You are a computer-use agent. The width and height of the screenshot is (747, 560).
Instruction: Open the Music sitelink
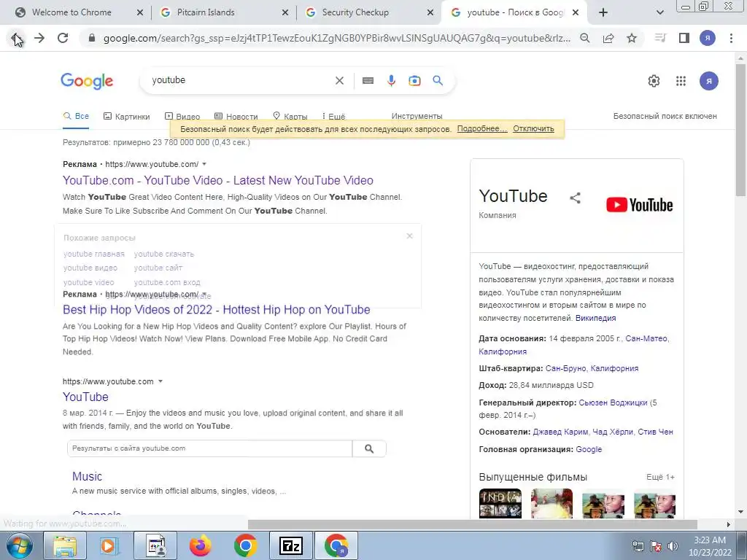click(x=88, y=476)
